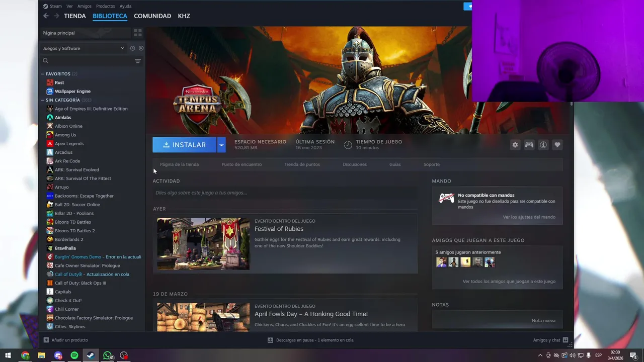Open the Friends and chat icon
Screen dimensions: 644x362
click(x=566, y=340)
